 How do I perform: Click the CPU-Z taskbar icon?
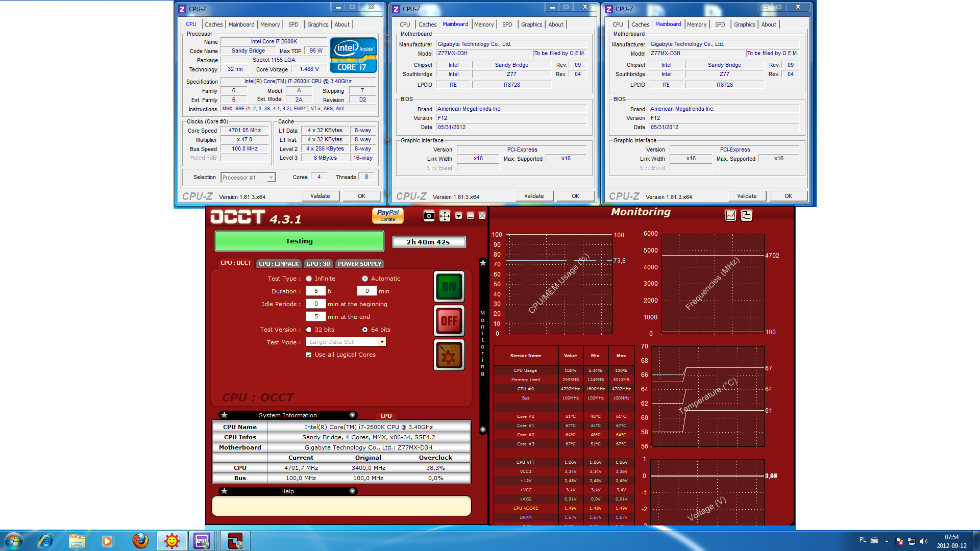pos(202,541)
